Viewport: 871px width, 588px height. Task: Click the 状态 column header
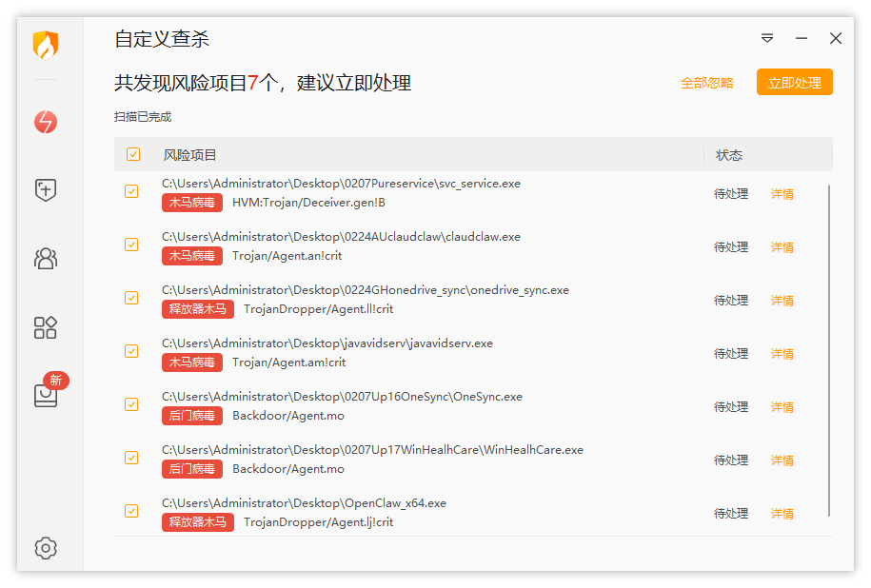(x=729, y=155)
